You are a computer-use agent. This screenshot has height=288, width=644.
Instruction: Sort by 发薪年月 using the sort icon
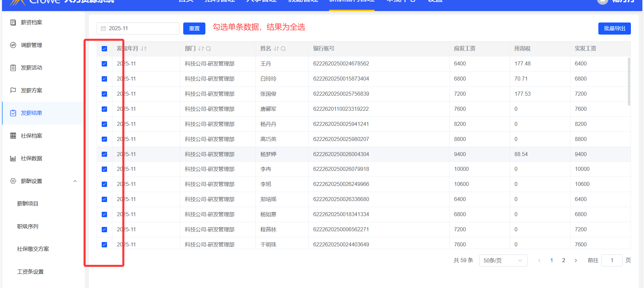pyautogui.click(x=144, y=49)
